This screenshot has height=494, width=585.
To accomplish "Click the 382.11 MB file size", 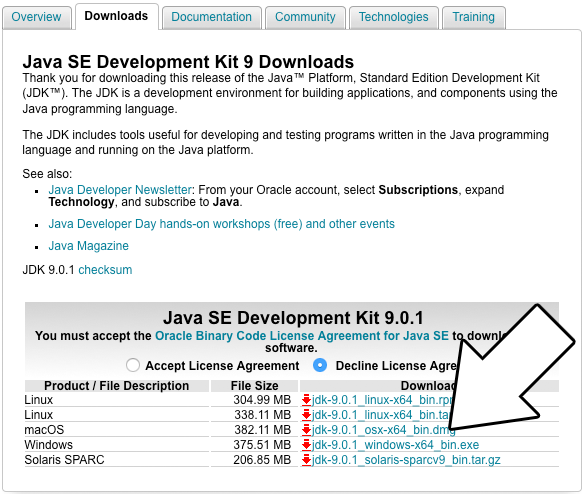I will pos(262,429).
